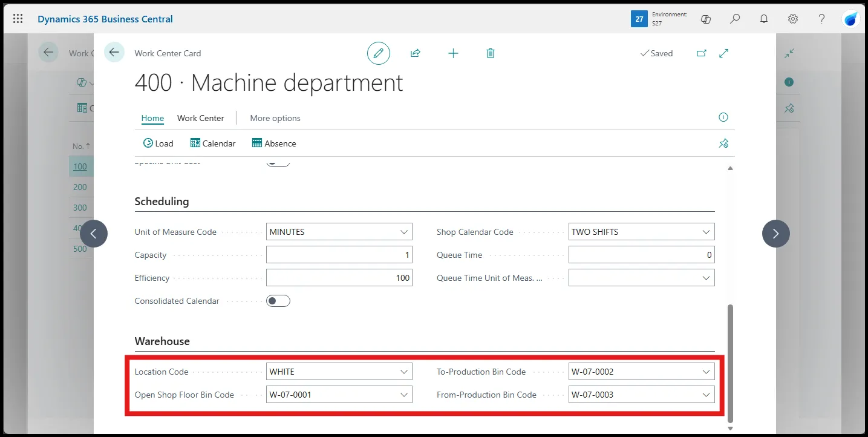
Task: Show the info pane icon beside More options
Action: [x=723, y=117]
